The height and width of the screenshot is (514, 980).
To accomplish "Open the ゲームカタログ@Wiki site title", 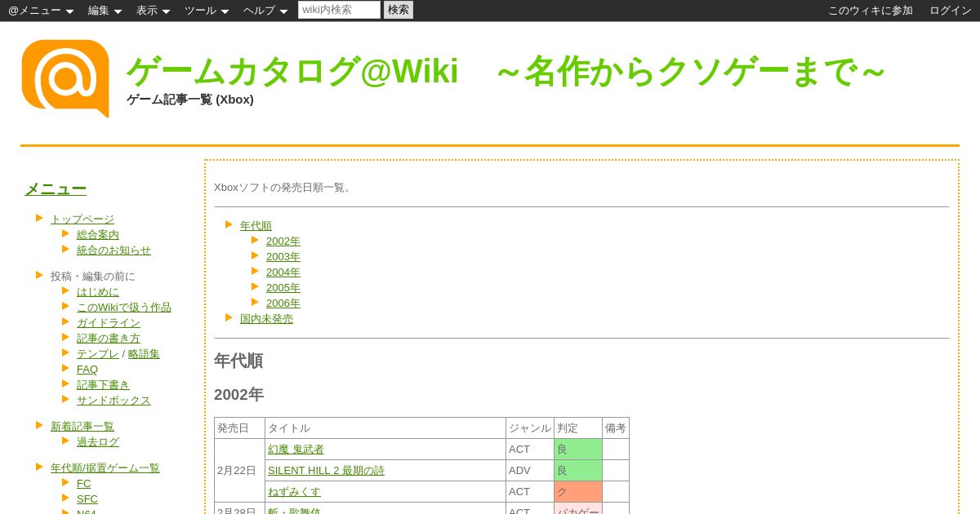I will (506, 71).
